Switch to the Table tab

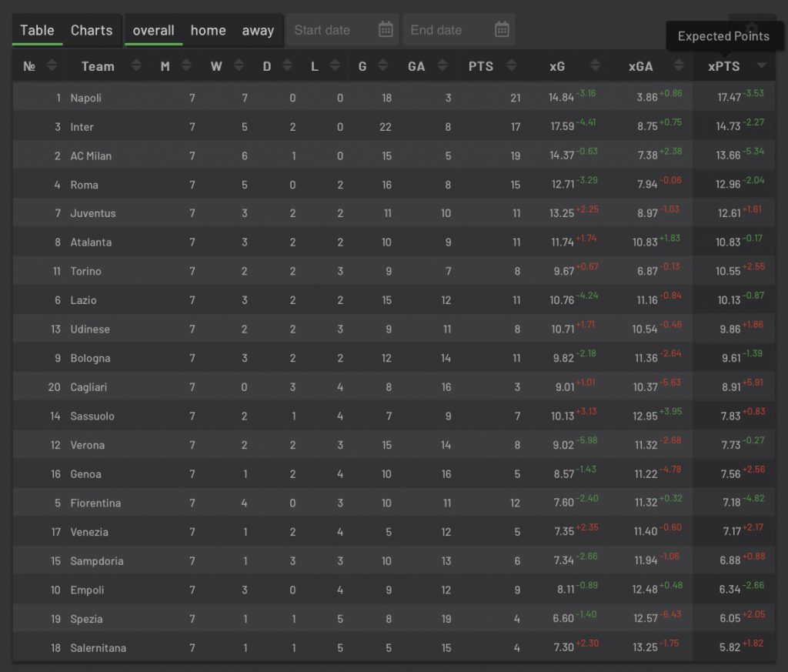coord(37,31)
